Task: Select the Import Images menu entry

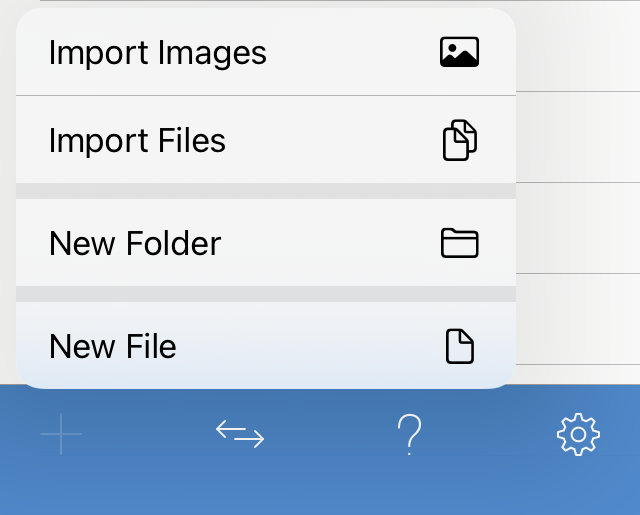Action: 266,52
